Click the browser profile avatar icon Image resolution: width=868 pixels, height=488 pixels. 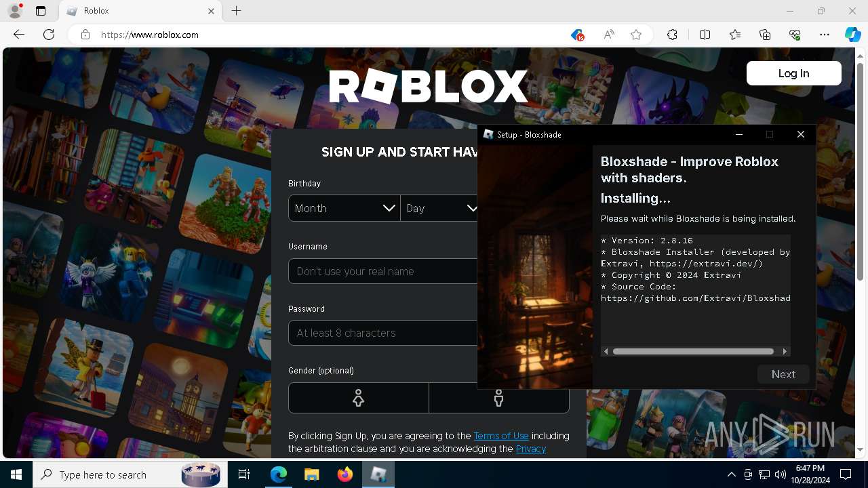pyautogui.click(x=14, y=11)
